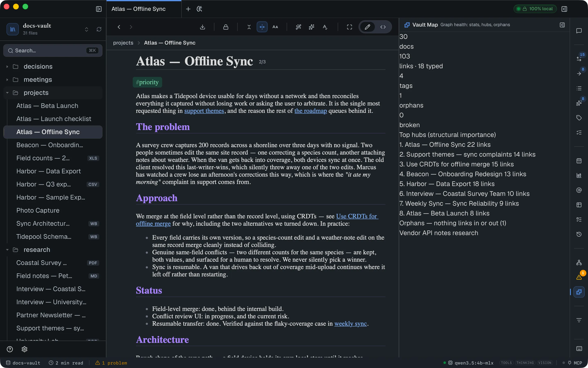Image resolution: width=588 pixels, height=368 pixels.
Task: Click the sparkles AI toolbar icon
Action: pos(312,27)
